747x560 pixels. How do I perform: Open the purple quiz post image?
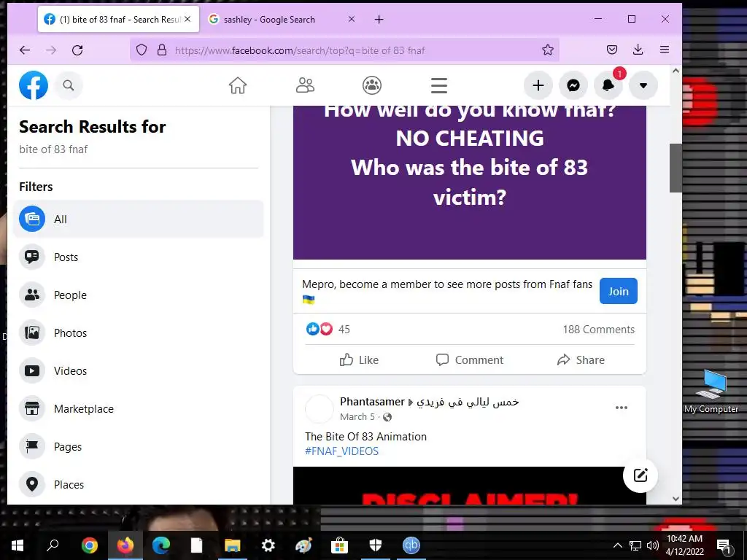pyautogui.click(x=470, y=182)
